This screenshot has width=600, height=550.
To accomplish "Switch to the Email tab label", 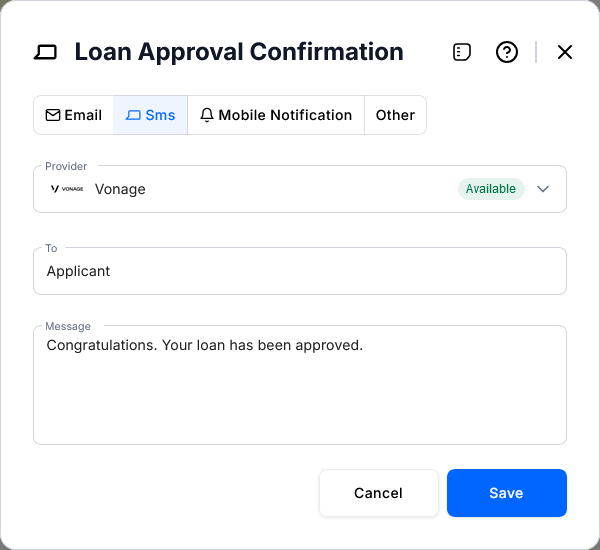I will point(83,115).
